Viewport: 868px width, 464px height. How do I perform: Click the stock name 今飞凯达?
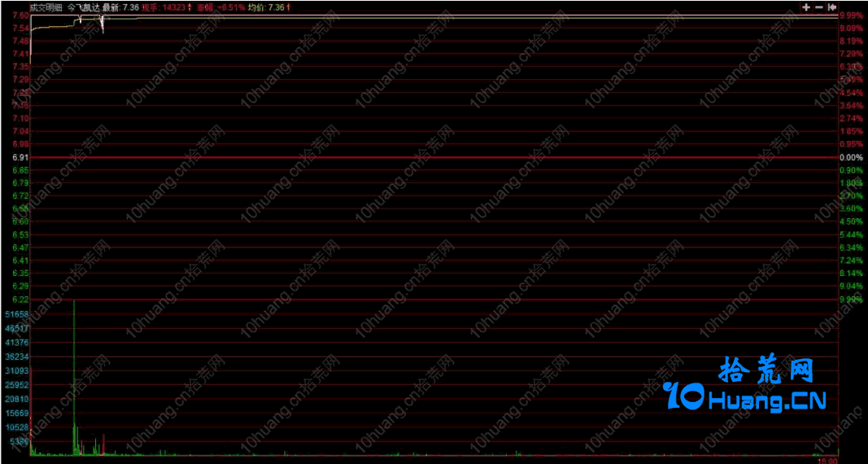84,7
